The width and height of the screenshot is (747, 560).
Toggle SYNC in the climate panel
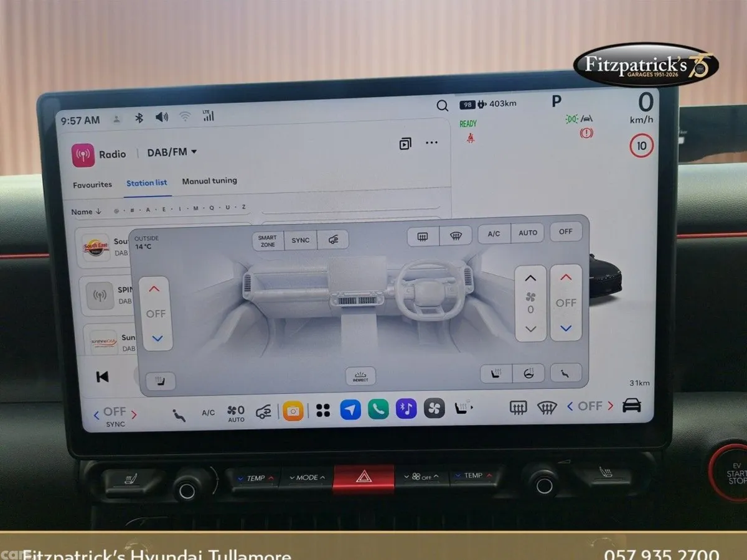coord(301,241)
